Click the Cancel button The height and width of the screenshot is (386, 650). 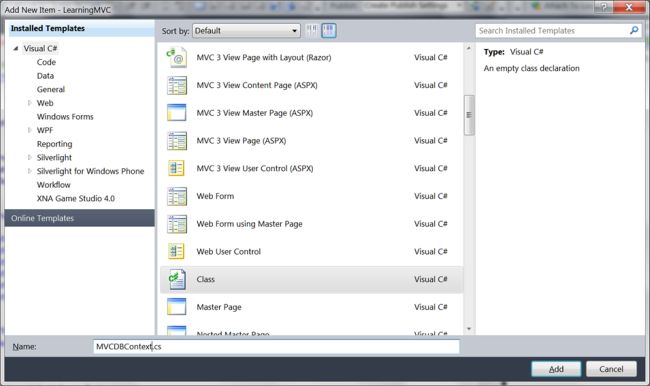tap(611, 369)
